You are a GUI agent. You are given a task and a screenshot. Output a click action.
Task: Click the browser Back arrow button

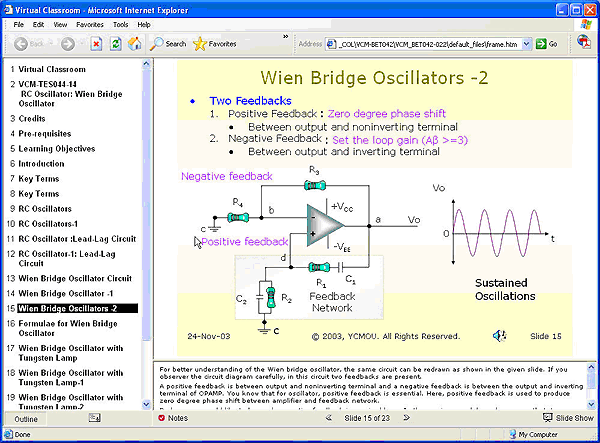click(21, 44)
